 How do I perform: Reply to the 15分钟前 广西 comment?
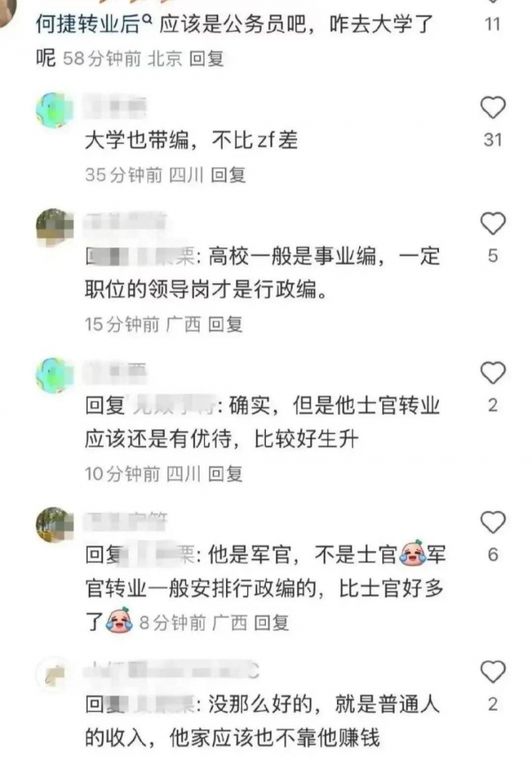pos(225,325)
